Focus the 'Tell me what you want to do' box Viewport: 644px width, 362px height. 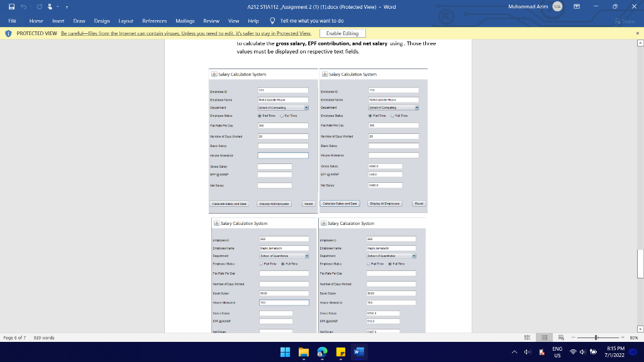tap(312, 21)
